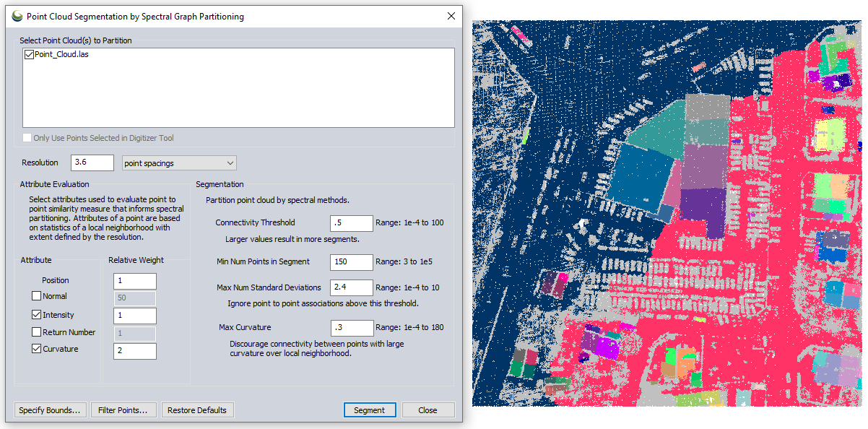The width and height of the screenshot is (868, 429).
Task: Click the Resolution value field
Action: pyautogui.click(x=92, y=163)
